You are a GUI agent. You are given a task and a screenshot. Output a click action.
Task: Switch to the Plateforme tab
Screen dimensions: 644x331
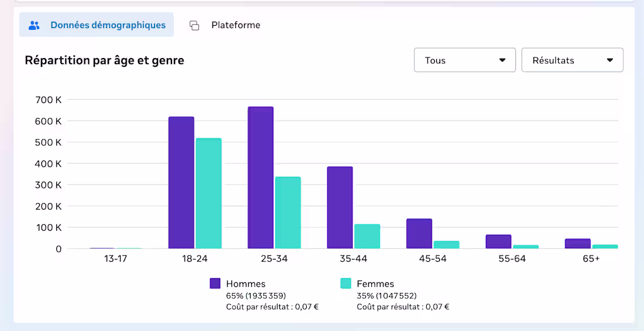225,25
